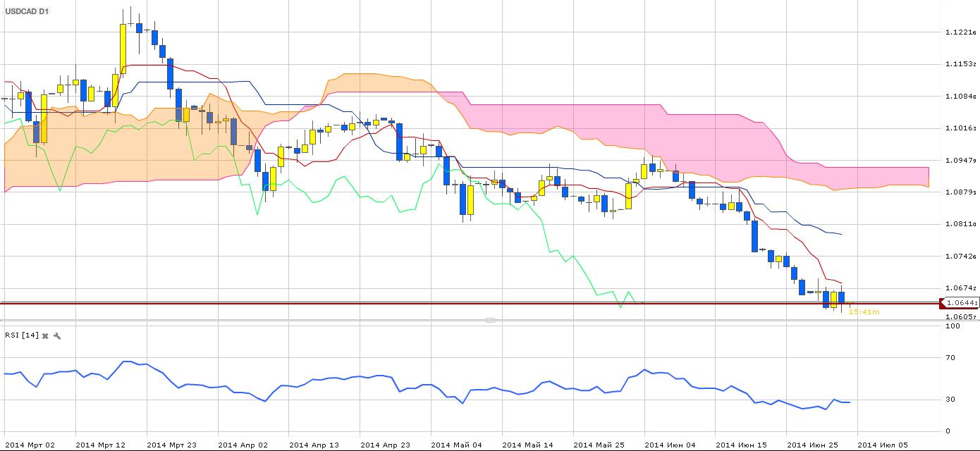Click the right end of the RSI line
This screenshot has width=980, height=451.
click(x=850, y=402)
